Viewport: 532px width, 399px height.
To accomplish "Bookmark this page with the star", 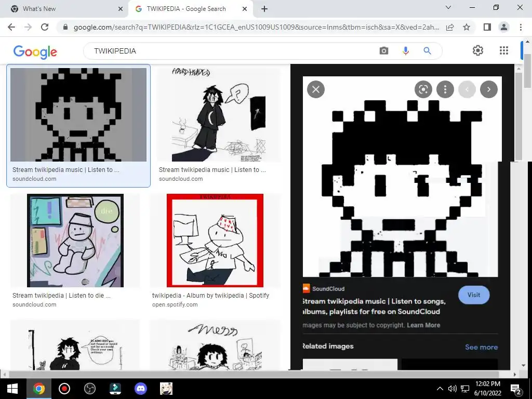I will click(x=467, y=27).
